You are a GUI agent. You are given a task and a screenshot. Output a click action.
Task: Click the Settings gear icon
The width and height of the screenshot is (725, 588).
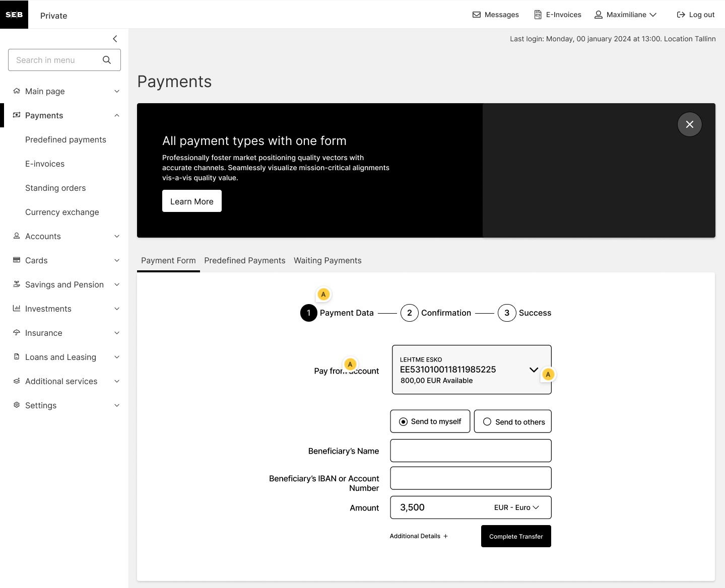point(17,405)
